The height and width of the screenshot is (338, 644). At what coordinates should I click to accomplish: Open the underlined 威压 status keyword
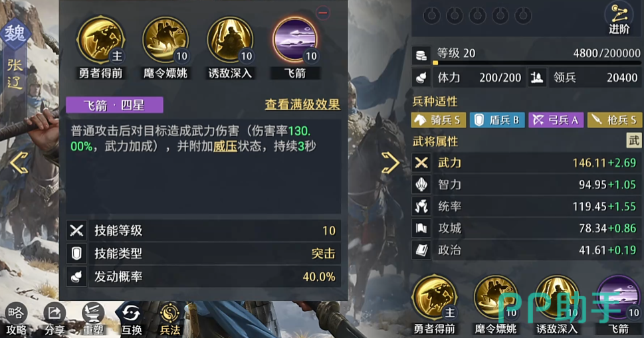point(225,146)
